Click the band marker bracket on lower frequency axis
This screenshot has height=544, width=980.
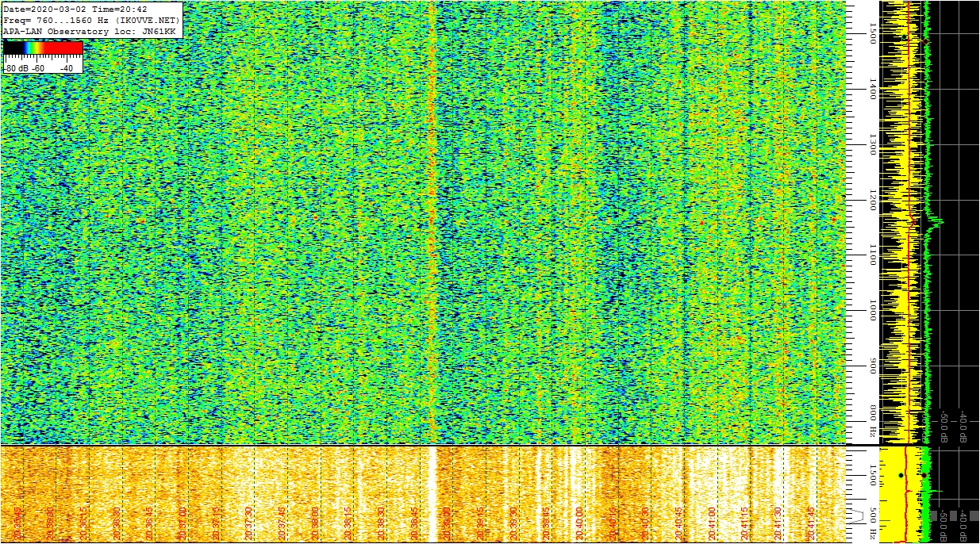coord(858,515)
